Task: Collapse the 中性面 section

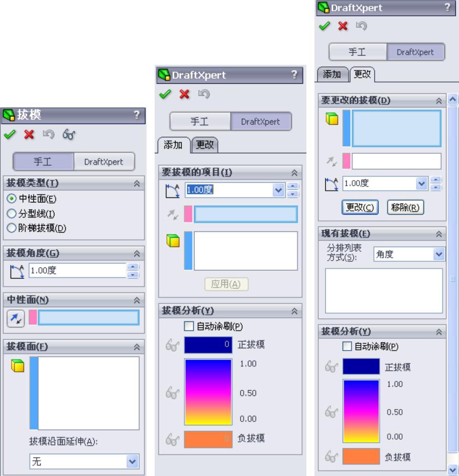Action: coord(137,300)
